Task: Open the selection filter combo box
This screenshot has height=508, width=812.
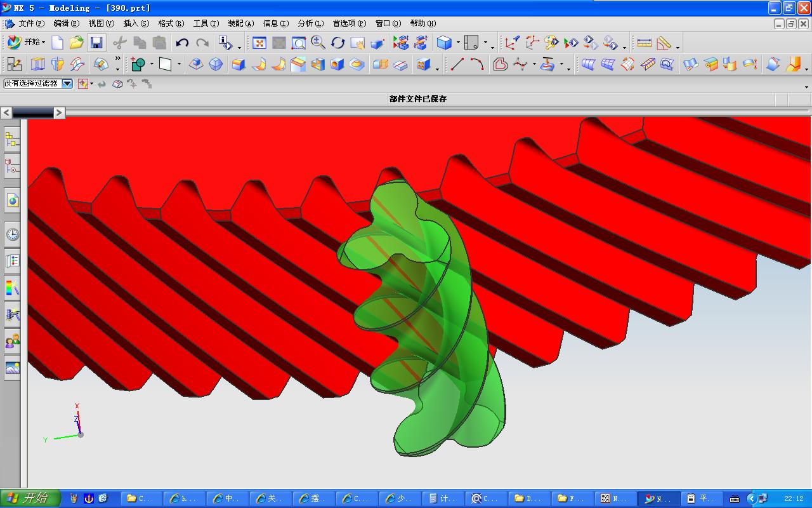Action: (x=38, y=83)
